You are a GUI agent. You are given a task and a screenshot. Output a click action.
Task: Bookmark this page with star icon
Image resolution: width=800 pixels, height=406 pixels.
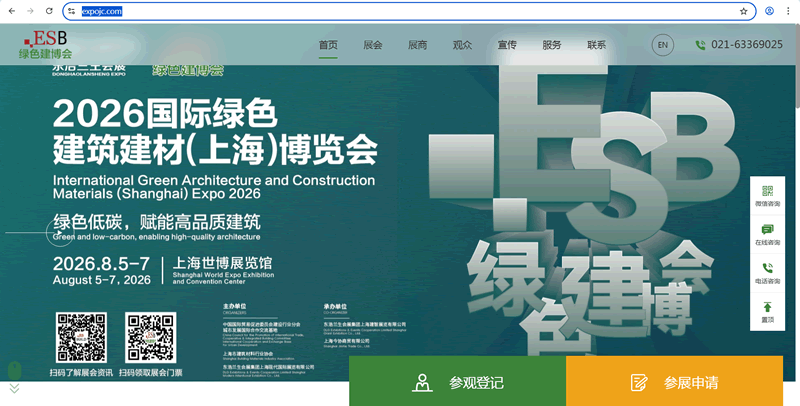(x=743, y=11)
